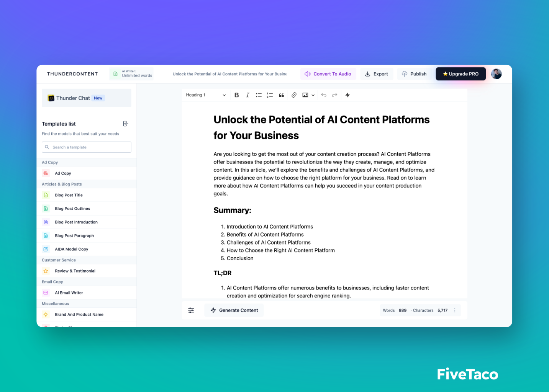
Task: Click the Brand And Product Name lightbulb icon
Action: tap(46, 315)
